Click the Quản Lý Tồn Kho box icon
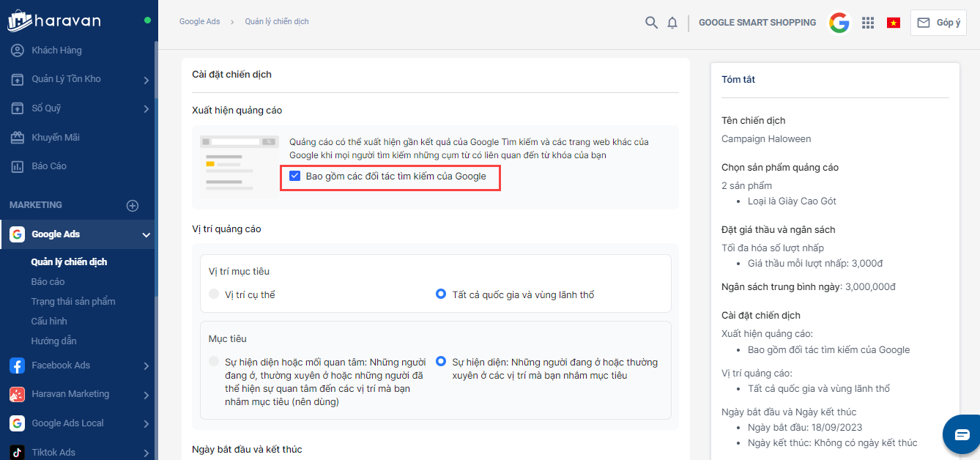 point(18,79)
